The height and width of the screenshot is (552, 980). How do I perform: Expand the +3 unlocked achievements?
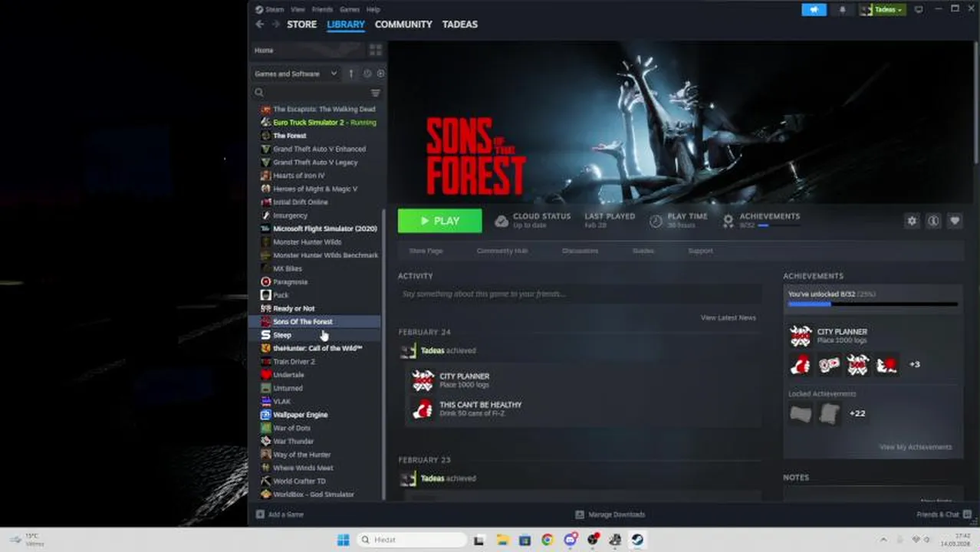coord(914,364)
